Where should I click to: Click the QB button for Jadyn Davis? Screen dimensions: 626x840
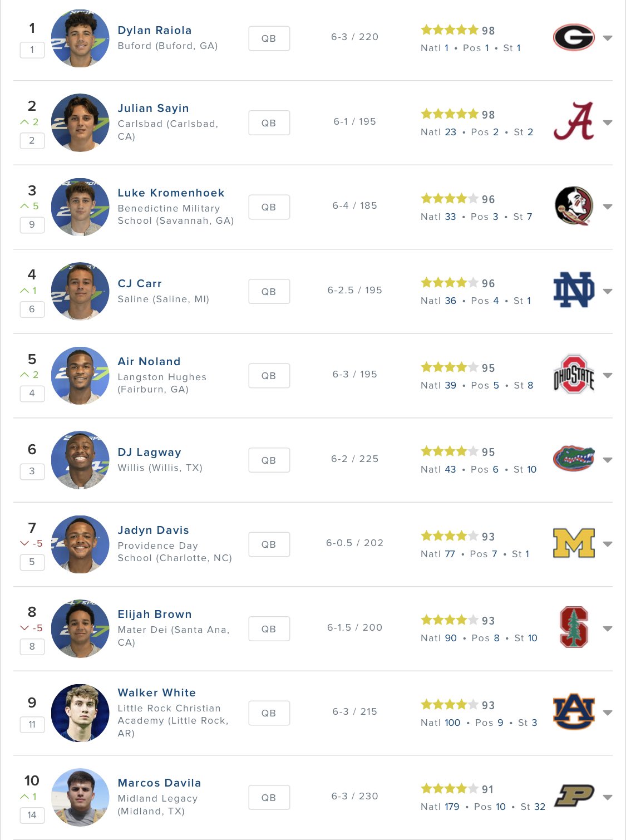pyautogui.click(x=269, y=544)
